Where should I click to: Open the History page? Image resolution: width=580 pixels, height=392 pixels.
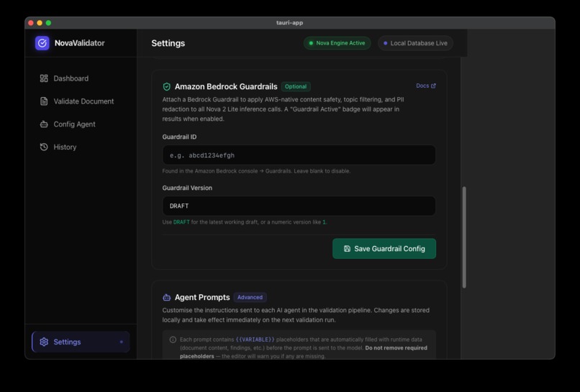pyautogui.click(x=81, y=147)
